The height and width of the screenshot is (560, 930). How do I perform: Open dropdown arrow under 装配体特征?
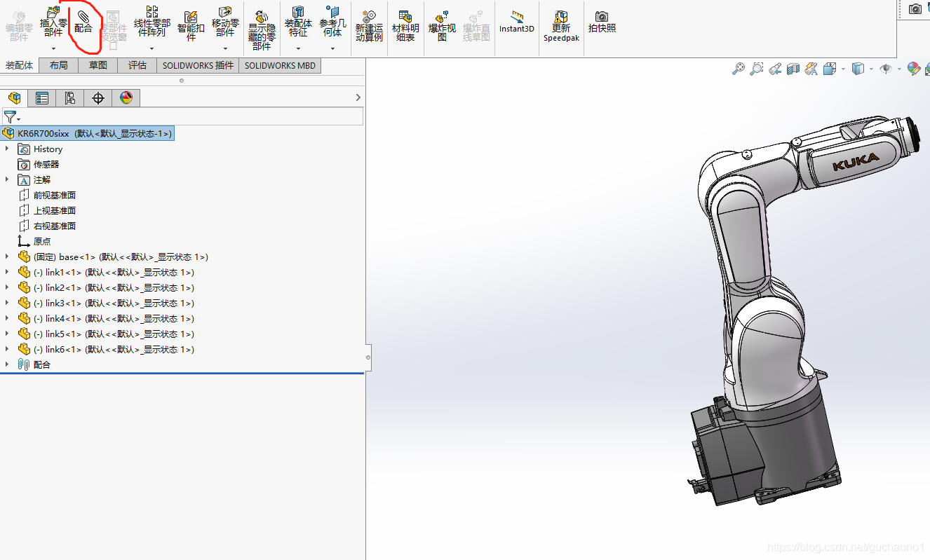click(x=298, y=49)
